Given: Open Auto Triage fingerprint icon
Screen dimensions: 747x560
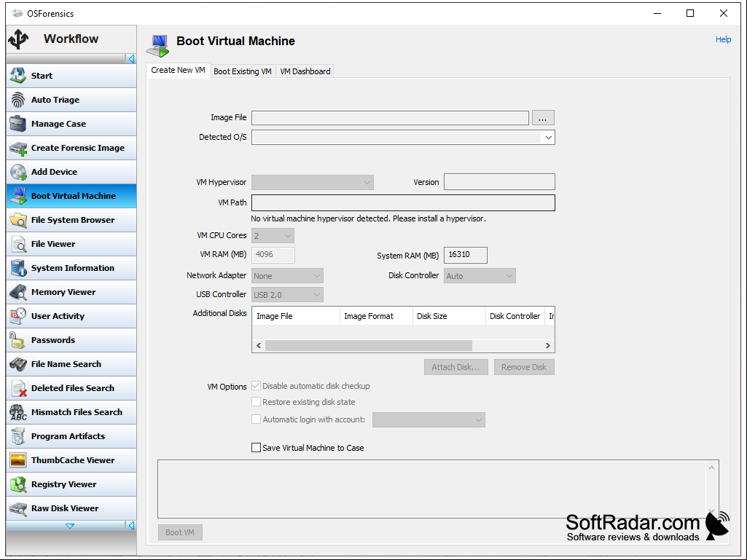Looking at the screenshot, I should [x=18, y=100].
